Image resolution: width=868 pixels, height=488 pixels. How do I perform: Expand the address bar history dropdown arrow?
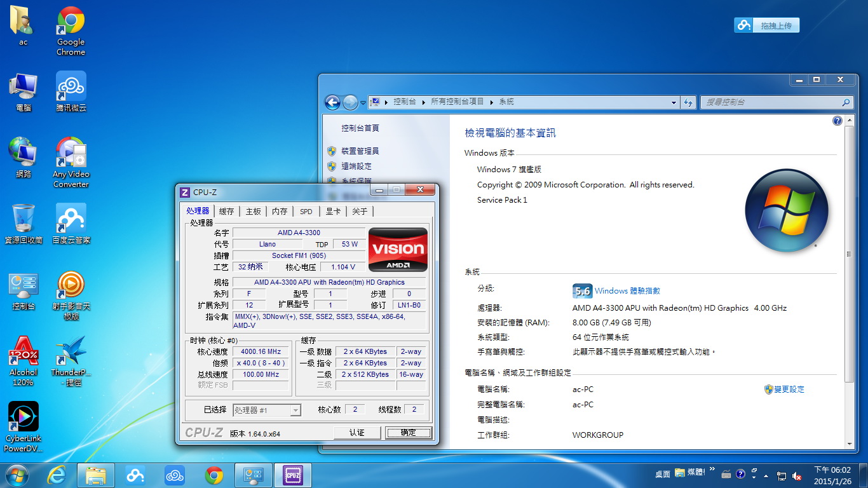pyautogui.click(x=674, y=102)
